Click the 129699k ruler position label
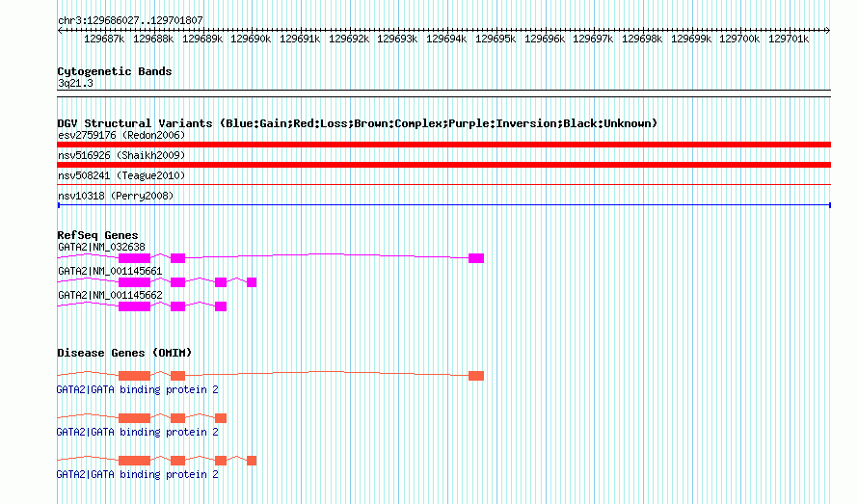The width and height of the screenshot is (858, 504). (x=691, y=39)
